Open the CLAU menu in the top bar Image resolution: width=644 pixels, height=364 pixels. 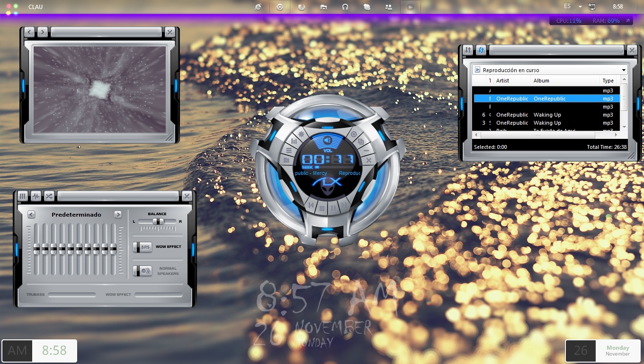[35, 7]
